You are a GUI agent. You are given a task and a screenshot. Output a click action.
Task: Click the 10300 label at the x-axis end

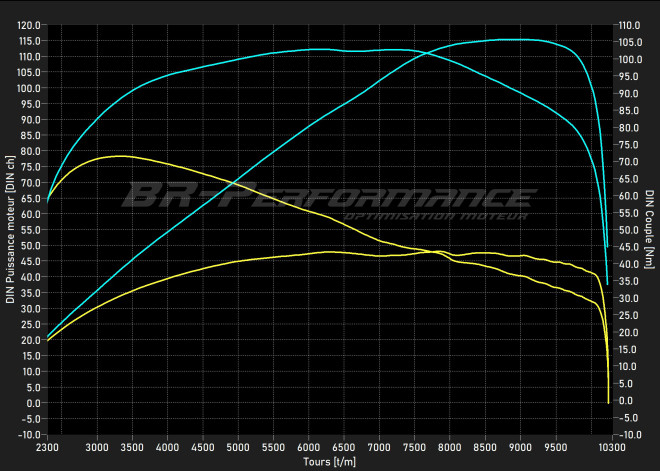coord(610,447)
